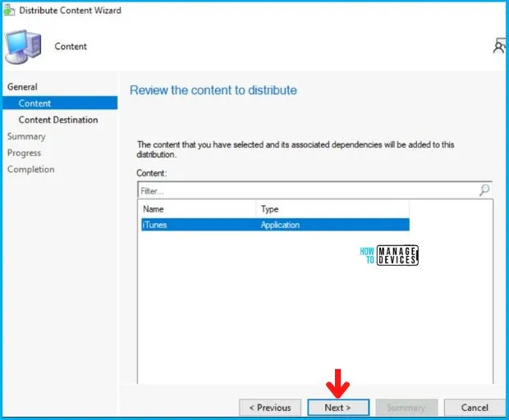Click the computer icon beside Content header
This screenshot has height=420, width=509.
[x=23, y=47]
